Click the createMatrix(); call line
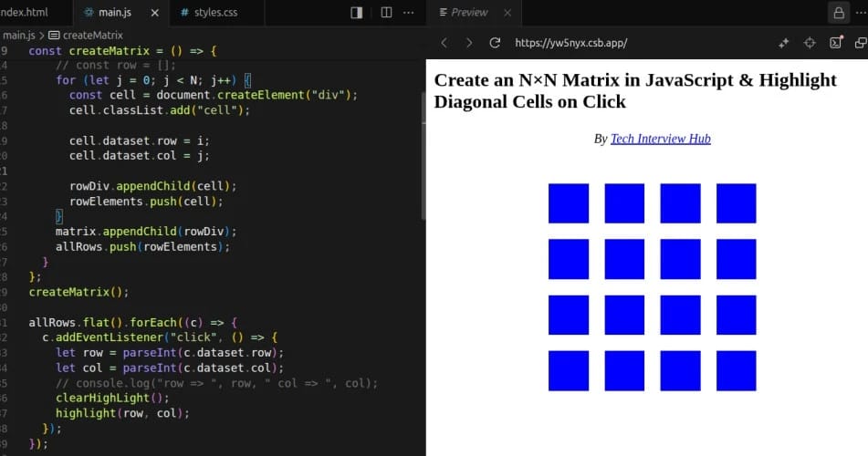Viewport: 868px width, 456px height. [78, 292]
